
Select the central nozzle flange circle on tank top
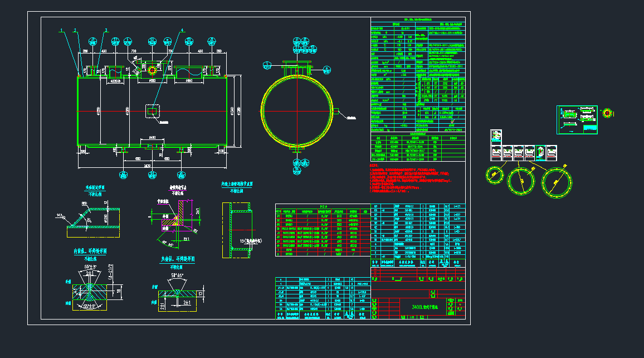point(152,69)
